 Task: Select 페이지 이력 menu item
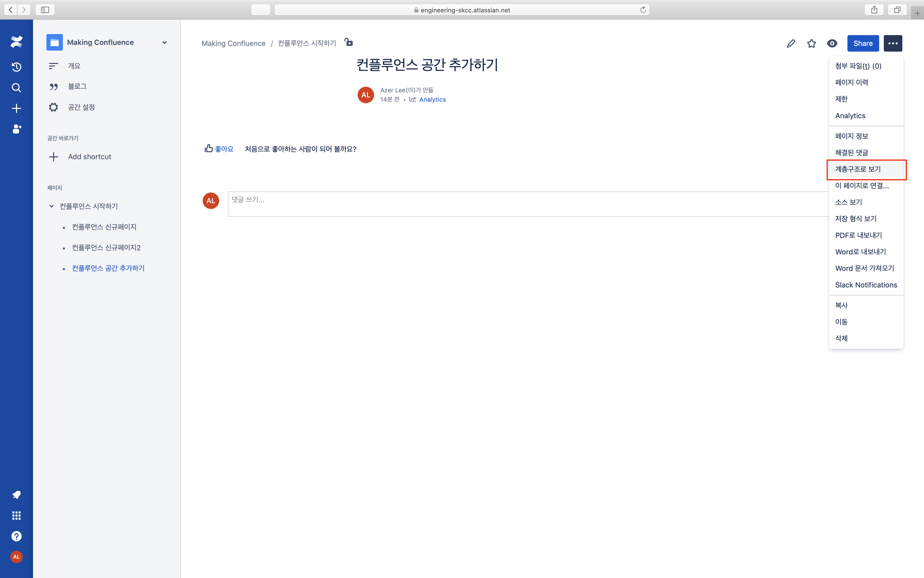[866, 82]
